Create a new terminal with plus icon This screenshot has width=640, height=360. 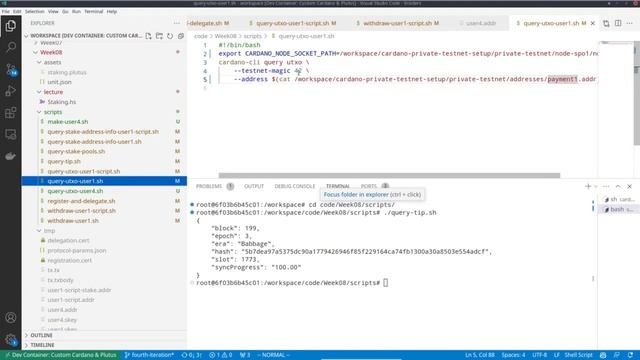(x=588, y=186)
